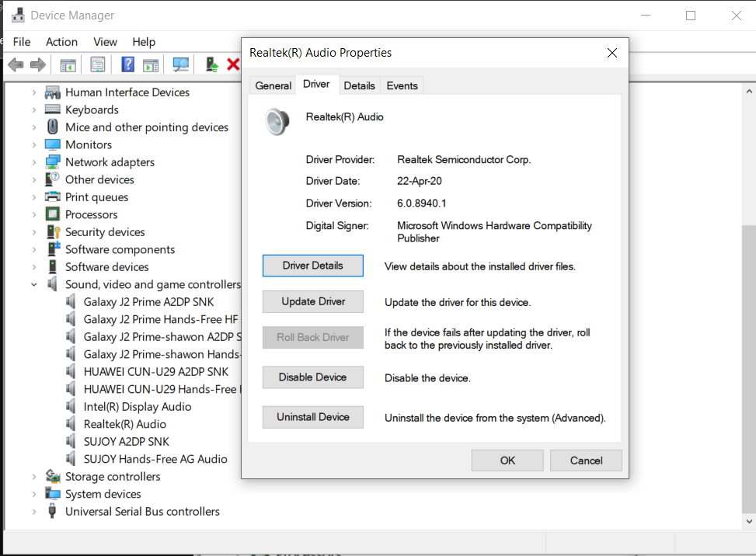The image size is (756, 556).
Task: Expand the Monitors node
Action: [33, 145]
